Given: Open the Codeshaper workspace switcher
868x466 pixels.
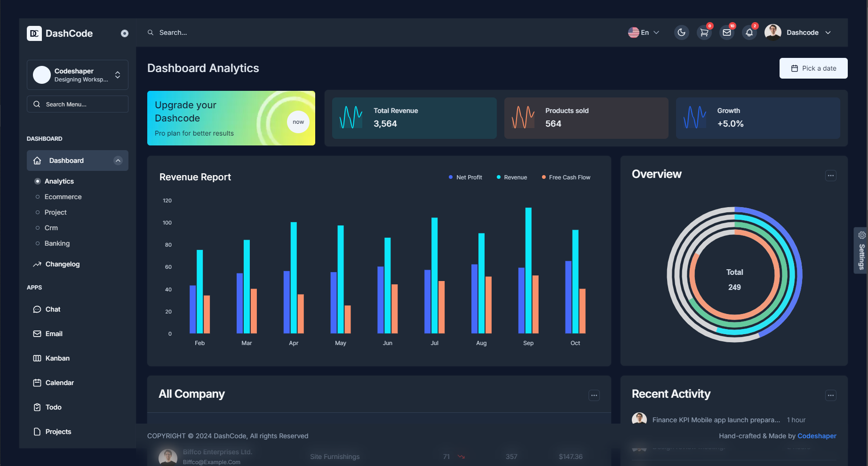Looking at the screenshot, I should coord(78,75).
